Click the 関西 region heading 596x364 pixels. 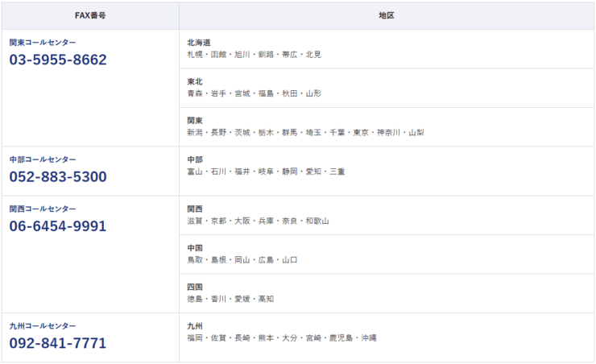pyautogui.click(x=195, y=209)
